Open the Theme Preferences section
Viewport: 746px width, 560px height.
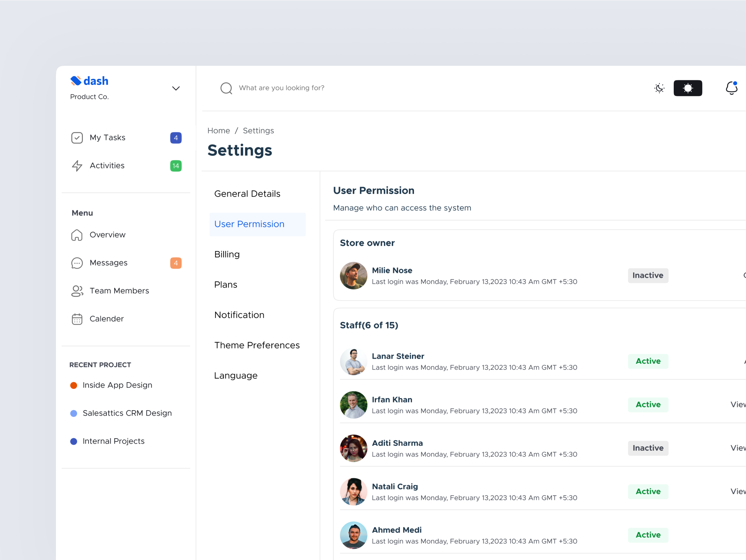tap(257, 345)
